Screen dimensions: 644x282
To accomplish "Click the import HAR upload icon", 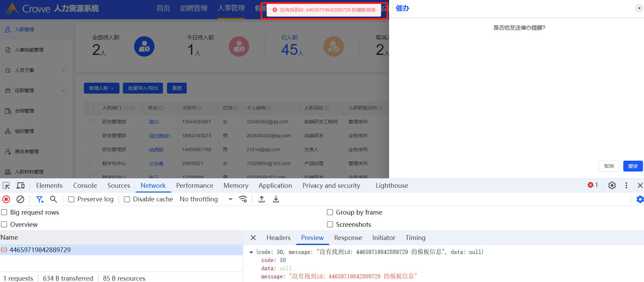I will [261, 199].
